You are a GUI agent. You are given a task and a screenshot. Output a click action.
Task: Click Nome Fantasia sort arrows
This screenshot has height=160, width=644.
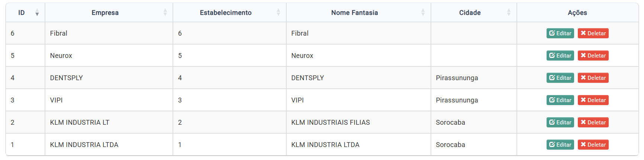pyautogui.click(x=423, y=13)
